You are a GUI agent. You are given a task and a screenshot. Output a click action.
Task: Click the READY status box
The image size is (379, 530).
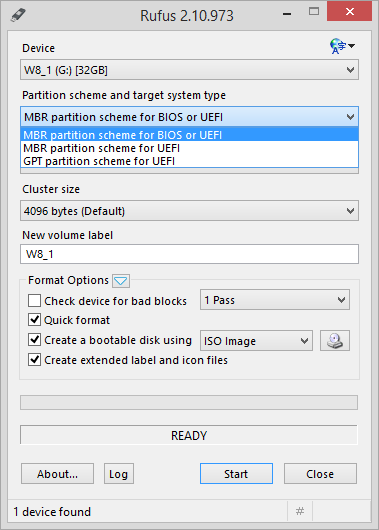point(189,435)
